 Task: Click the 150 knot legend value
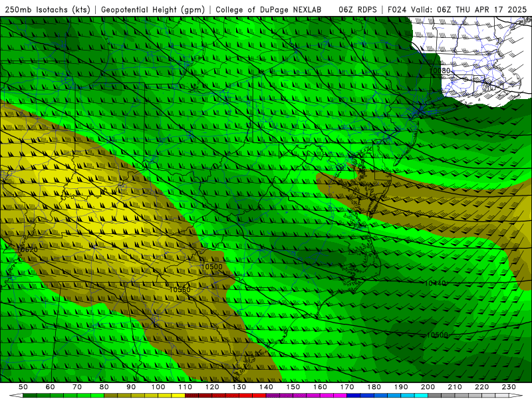293,387
